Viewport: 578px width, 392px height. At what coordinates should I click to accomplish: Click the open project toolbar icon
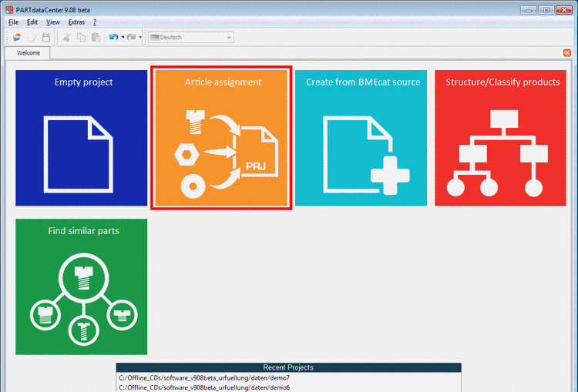tap(17, 37)
